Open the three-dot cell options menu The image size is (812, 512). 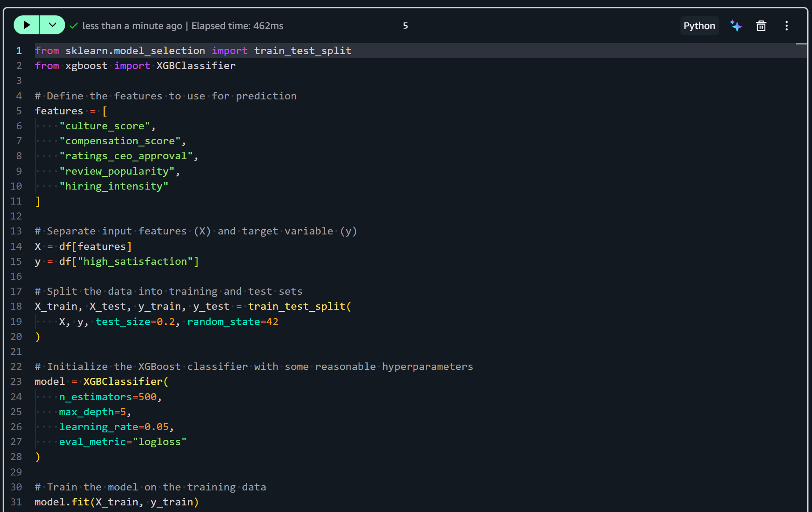(786, 26)
